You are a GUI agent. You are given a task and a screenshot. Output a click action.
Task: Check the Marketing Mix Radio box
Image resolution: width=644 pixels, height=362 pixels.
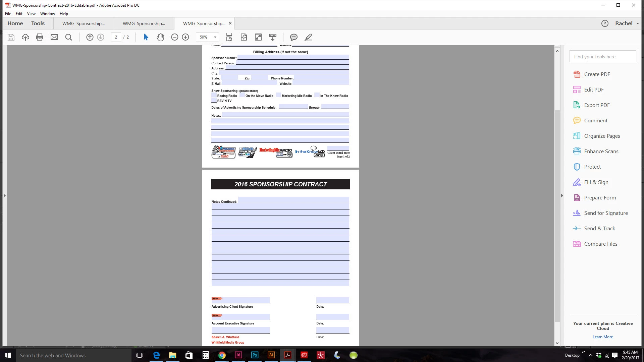pos(278,95)
